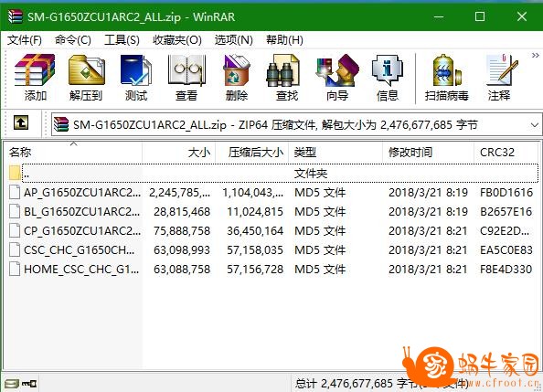The height and width of the screenshot is (392, 543).
Task: Click the BL file's document icon
Action: pos(15,212)
